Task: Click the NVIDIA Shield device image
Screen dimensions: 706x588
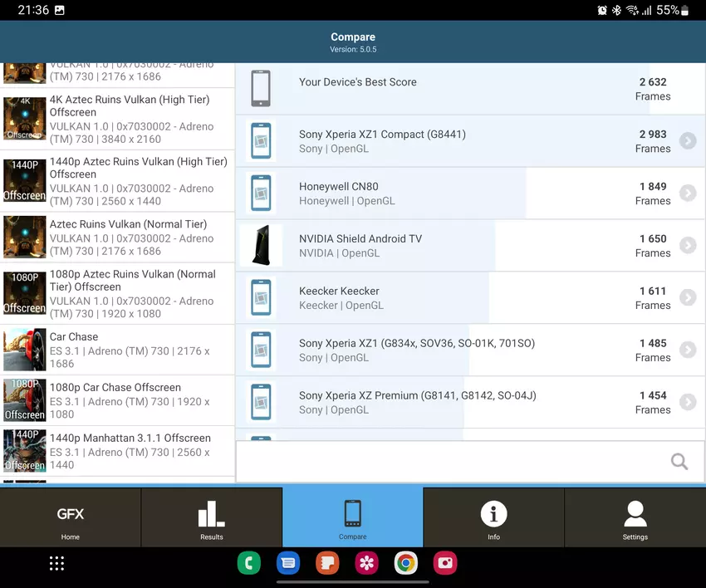Action: [261, 246]
